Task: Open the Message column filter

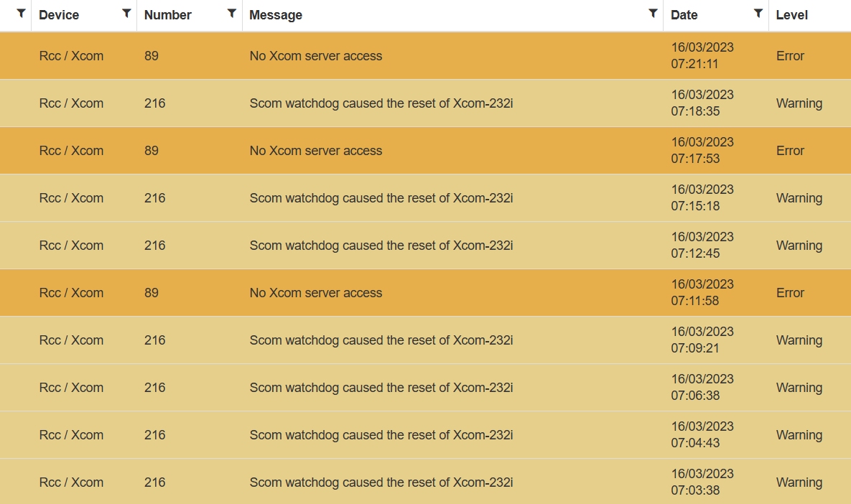Action: pos(653,13)
